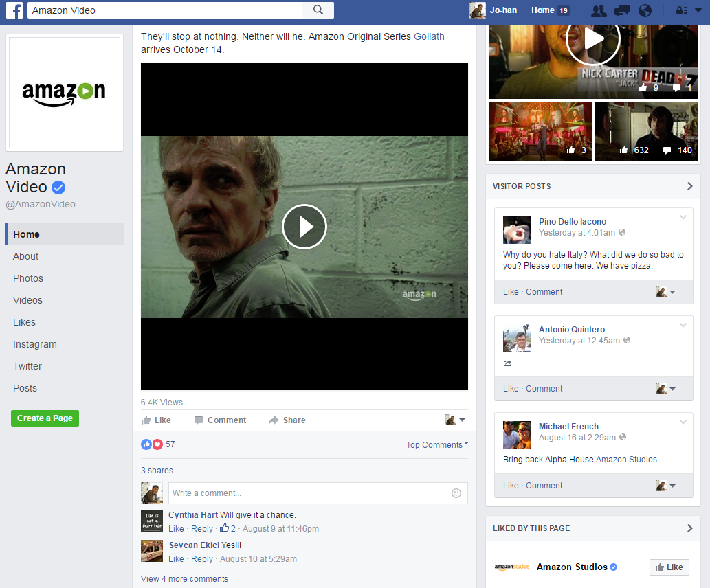Click the Write a comment field
The image size is (710, 588).
318,493
